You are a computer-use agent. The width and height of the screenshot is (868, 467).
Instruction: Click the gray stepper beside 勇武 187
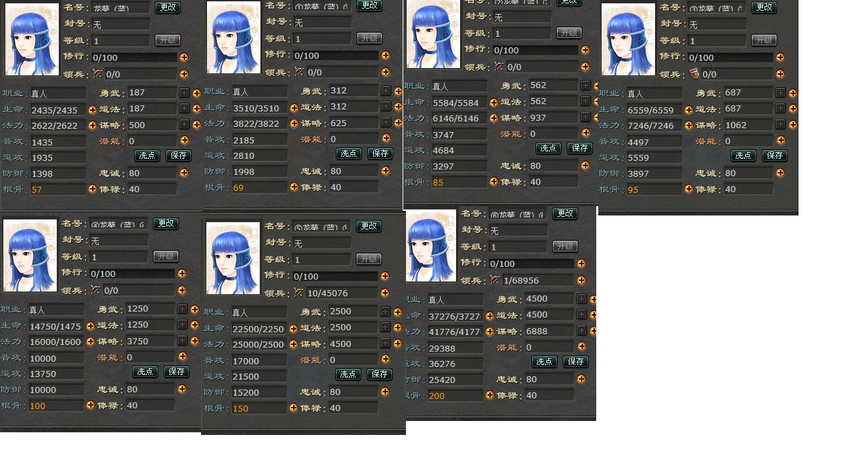tap(184, 93)
